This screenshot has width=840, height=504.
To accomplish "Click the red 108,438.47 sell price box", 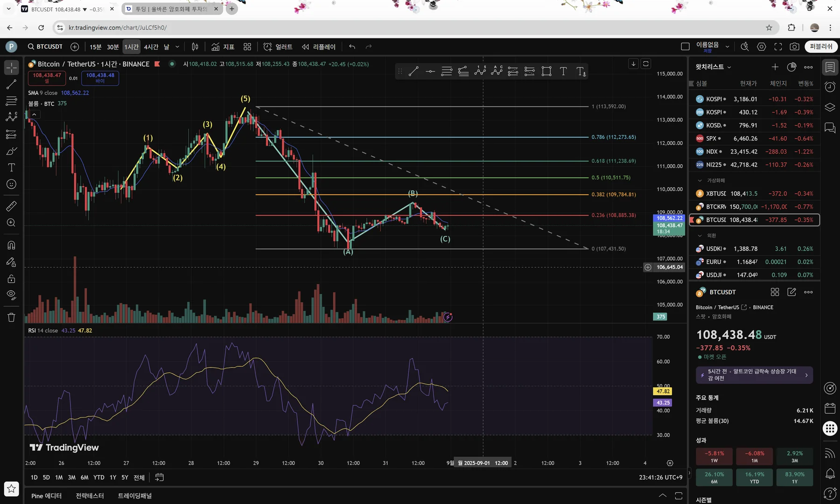I will click(x=47, y=77).
